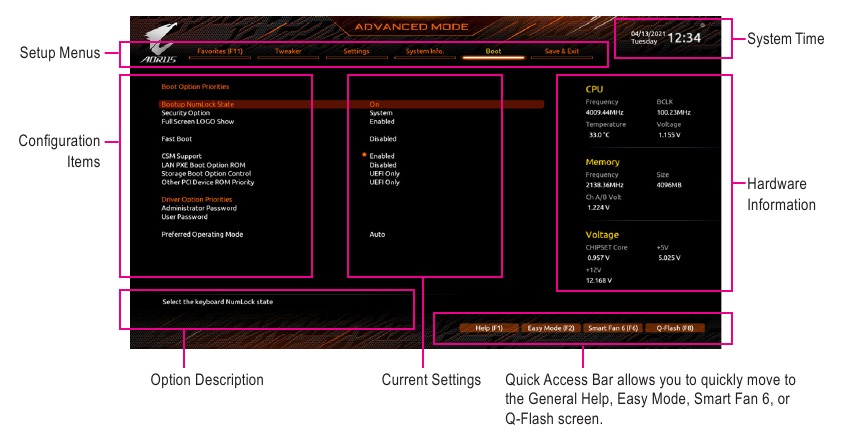Image resolution: width=847 pixels, height=431 pixels.
Task: Launch the Q-Flash (F8) utility
Action: coord(675,327)
